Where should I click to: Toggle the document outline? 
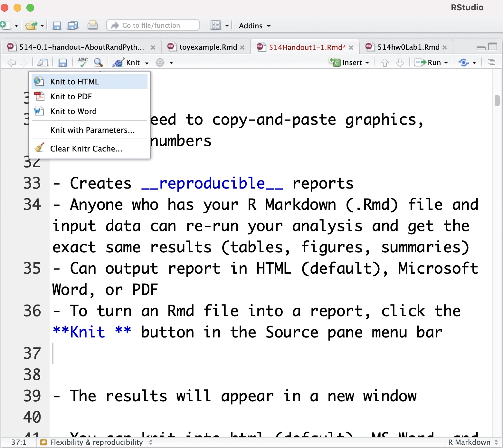tap(492, 62)
